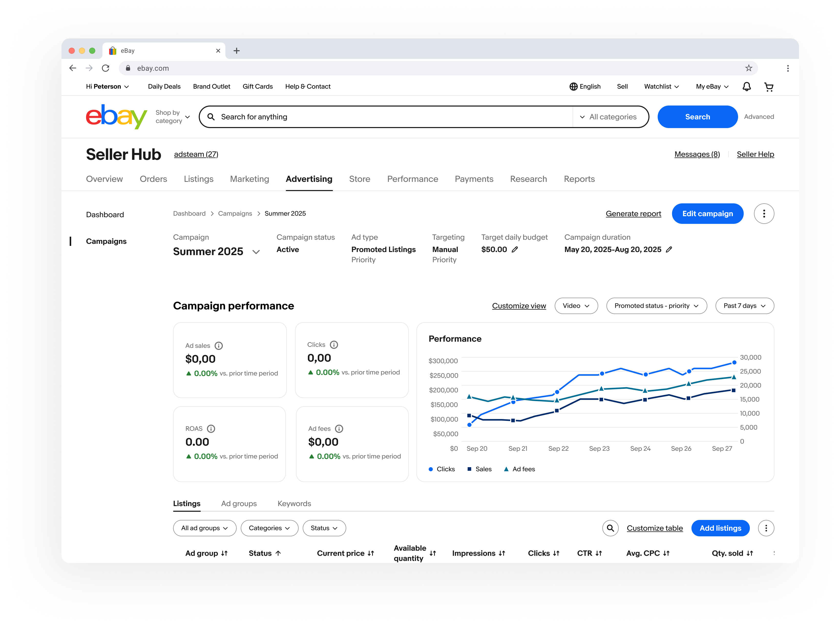This screenshot has height=627, width=840.
Task: Click Campaigns breadcrumb link
Action: coord(235,213)
